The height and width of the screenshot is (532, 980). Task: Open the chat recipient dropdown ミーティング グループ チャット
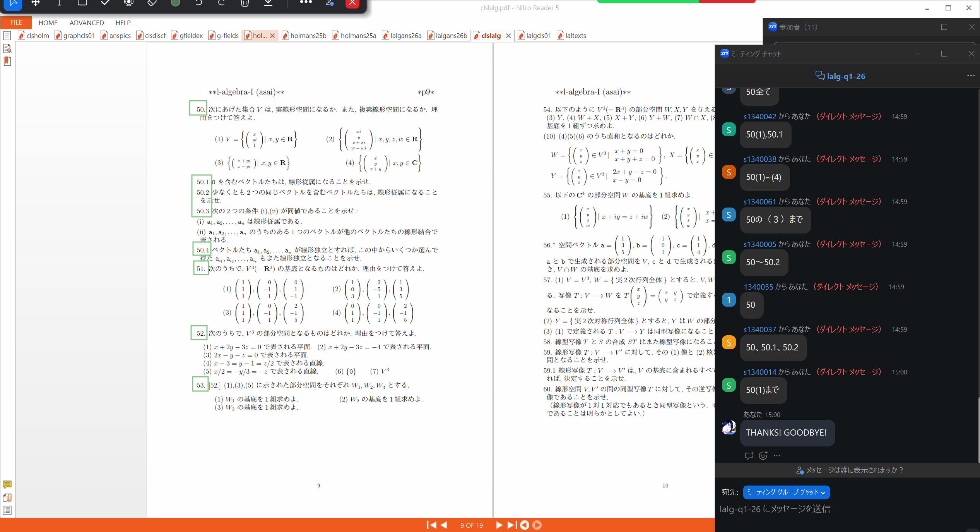pyautogui.click(x=786, y=492)
